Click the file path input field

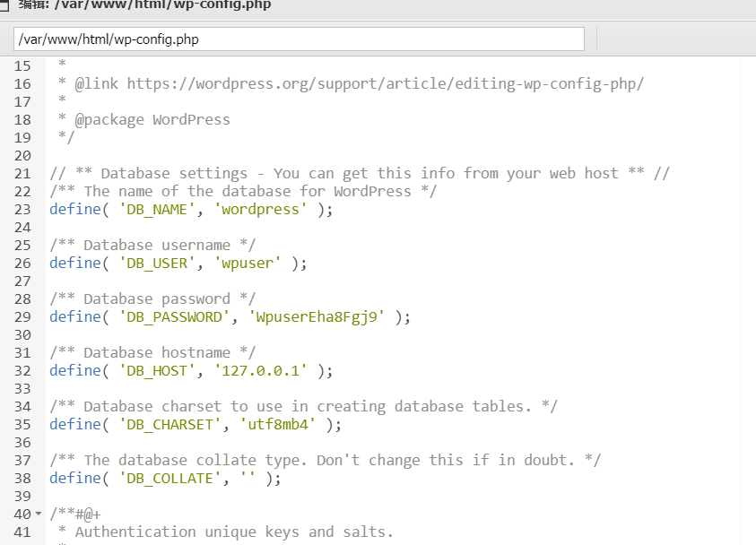point(299,39)
